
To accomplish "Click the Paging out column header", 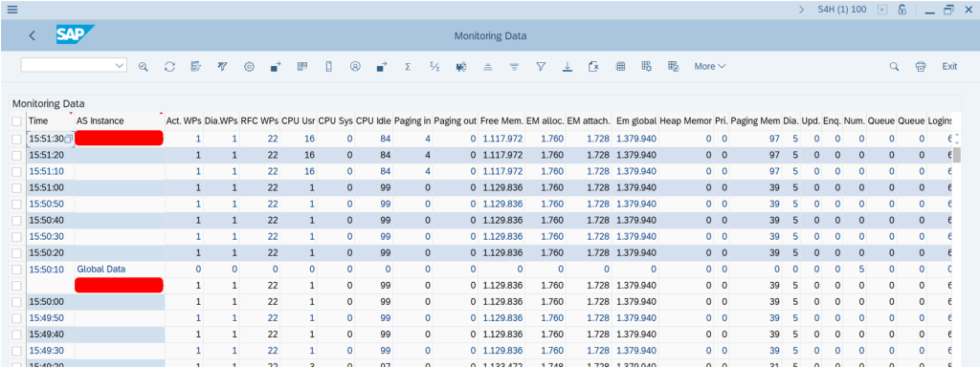I will 456,120.
